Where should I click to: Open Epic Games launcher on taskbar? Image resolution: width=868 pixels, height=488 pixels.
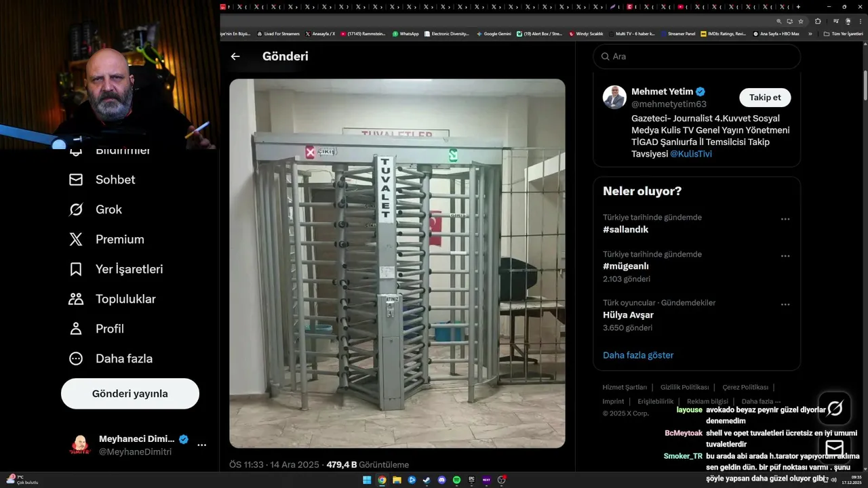tap(471, 480)
